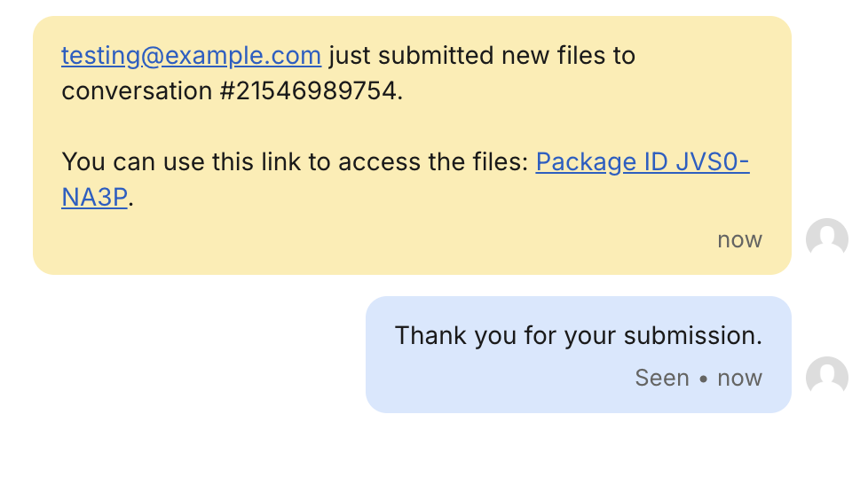Click the "Seen" read status label
This screenshot has width=868, height=477.
[662, 378]
